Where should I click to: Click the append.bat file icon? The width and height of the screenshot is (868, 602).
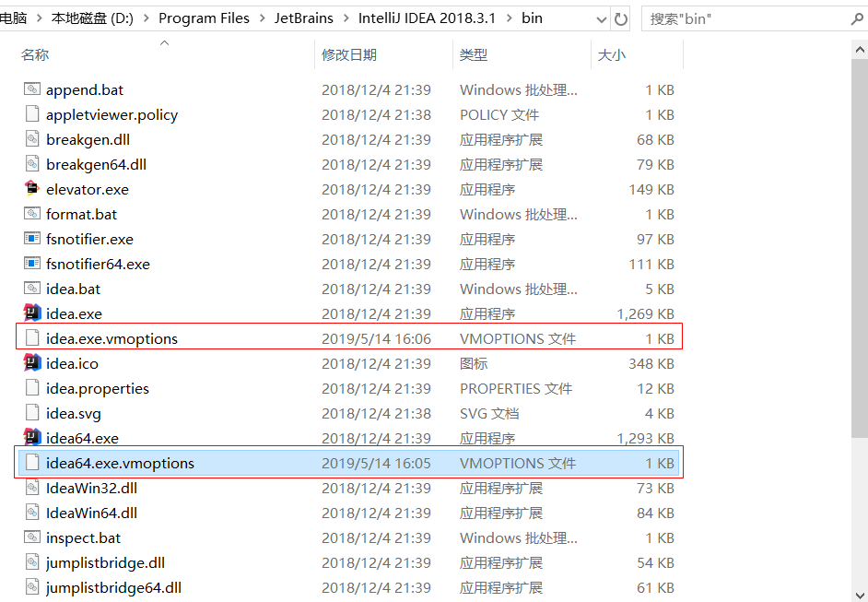click(32, 89)
